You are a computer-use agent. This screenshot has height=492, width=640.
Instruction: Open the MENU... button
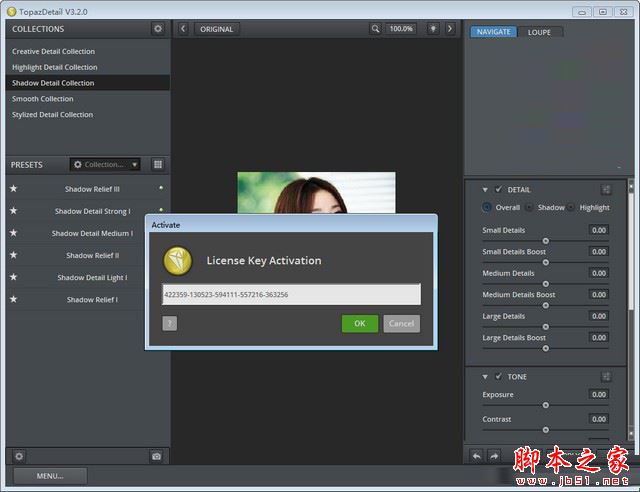pos(50,476)
